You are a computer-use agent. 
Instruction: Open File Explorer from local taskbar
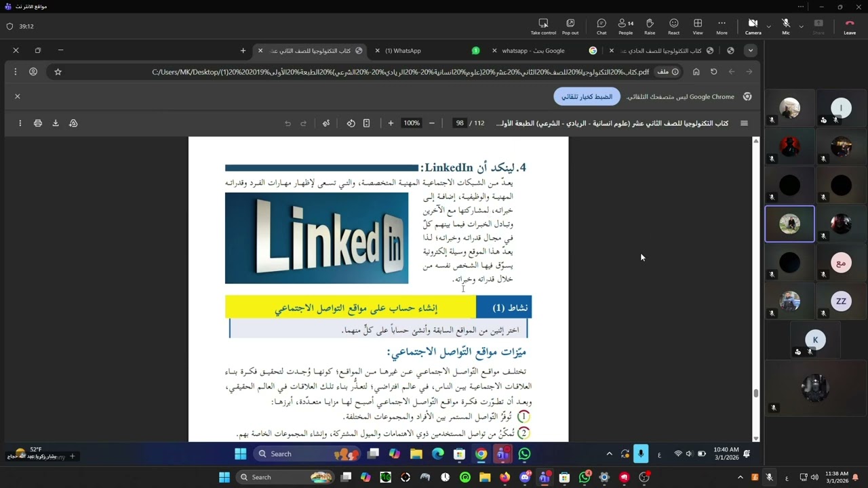pyautogui.click(x=485, y=477)
